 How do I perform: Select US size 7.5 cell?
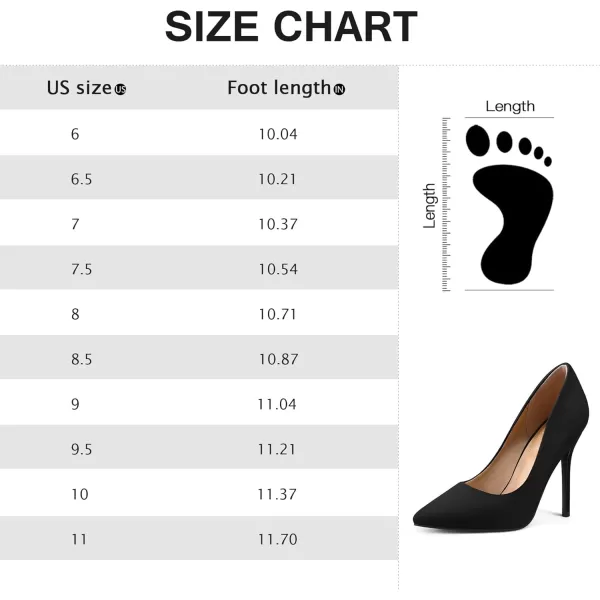(80, 269)
